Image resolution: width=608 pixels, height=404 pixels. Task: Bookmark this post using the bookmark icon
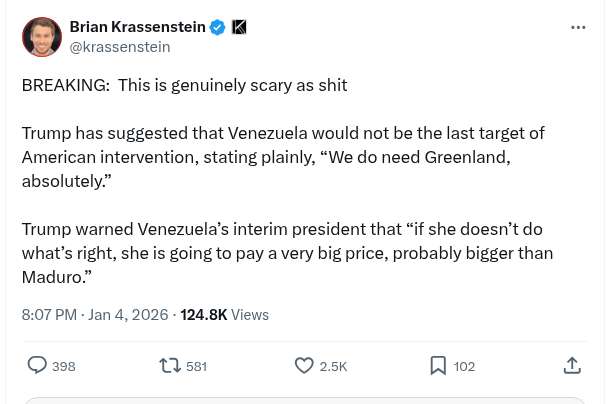pyautogui.click(x=438, y=366)
